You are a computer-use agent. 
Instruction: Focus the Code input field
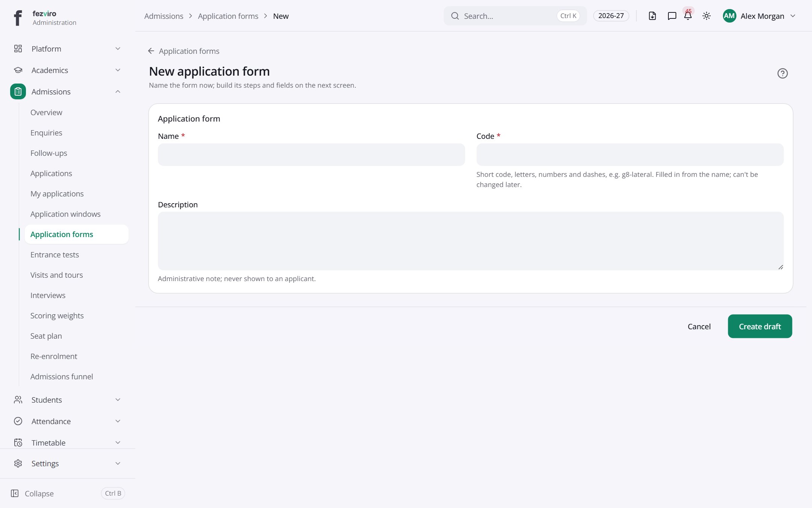tap(630, 155)
